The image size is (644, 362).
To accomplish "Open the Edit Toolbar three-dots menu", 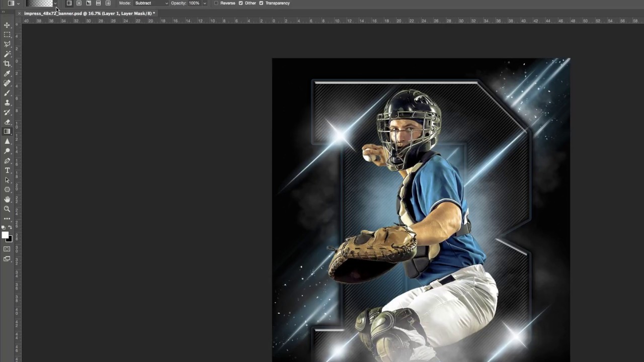I will (x=7, y=219).
